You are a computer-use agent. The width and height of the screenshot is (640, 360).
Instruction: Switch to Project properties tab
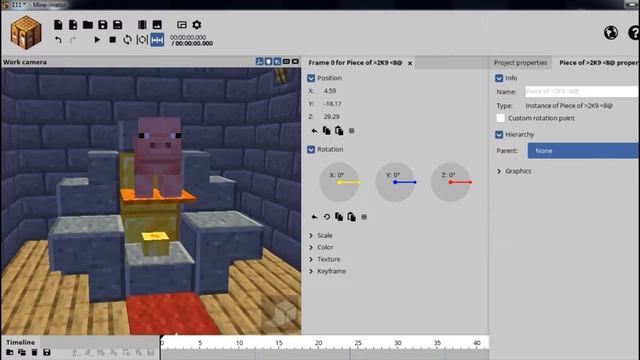pos(520,62)
